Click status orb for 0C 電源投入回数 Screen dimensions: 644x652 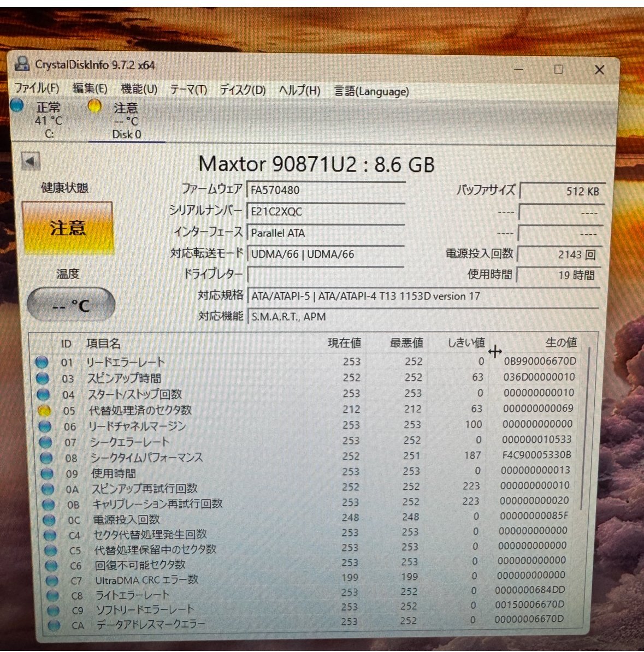coord(49,520)
